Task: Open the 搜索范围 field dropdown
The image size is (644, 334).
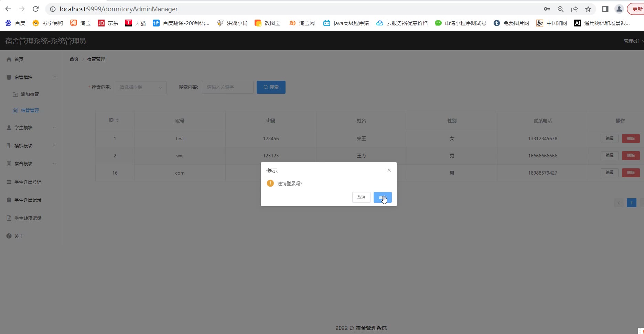Action: click(141, 87)
